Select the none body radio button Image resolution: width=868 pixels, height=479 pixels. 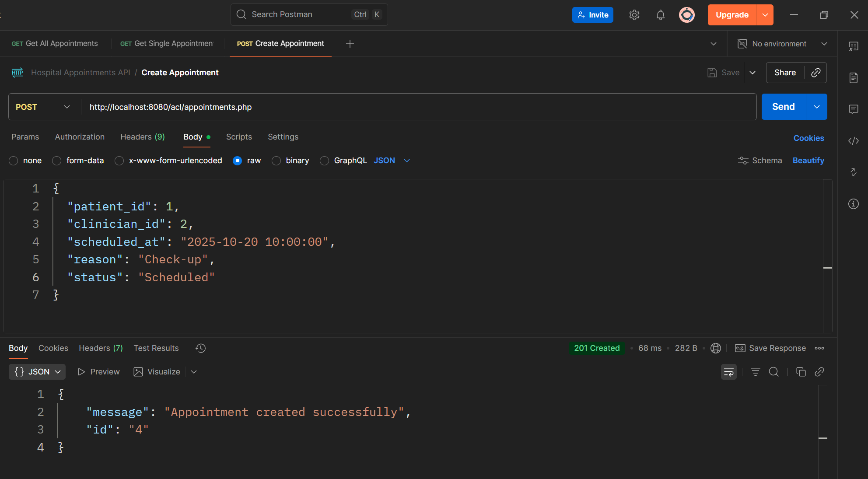pyautogui.click(x=14, y=161)
